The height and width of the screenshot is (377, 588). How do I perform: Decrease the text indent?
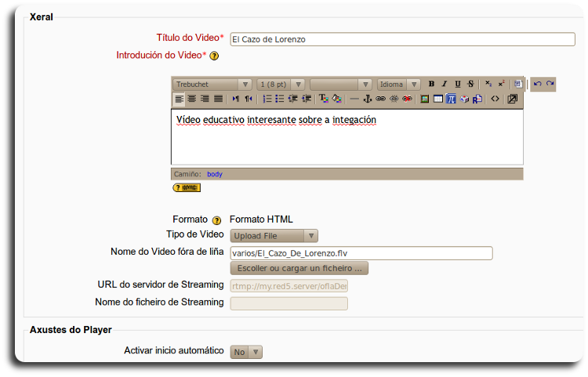(x=293, y=99)
